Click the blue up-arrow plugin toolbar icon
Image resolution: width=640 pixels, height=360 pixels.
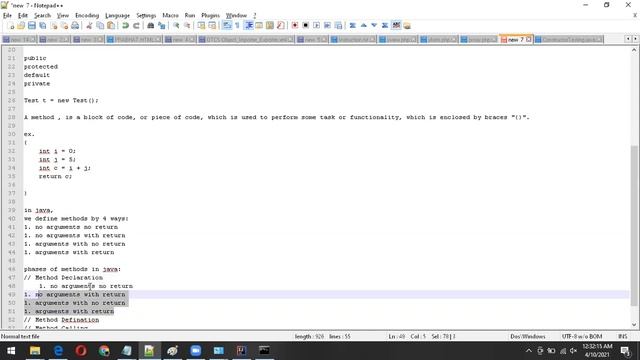click(x=363, y=26)
